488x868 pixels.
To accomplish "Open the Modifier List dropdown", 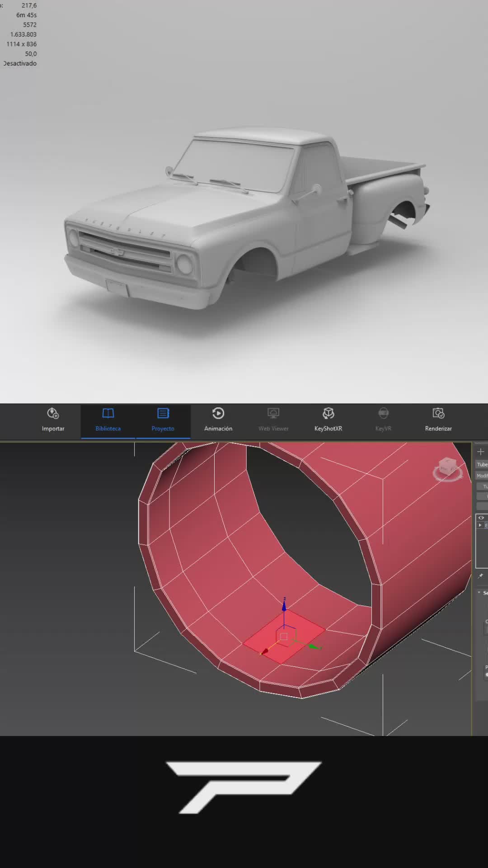I will click(482, 476).
